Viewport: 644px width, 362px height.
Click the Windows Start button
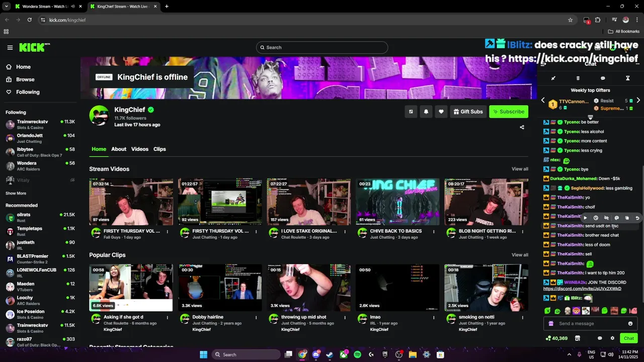[203, 354]
